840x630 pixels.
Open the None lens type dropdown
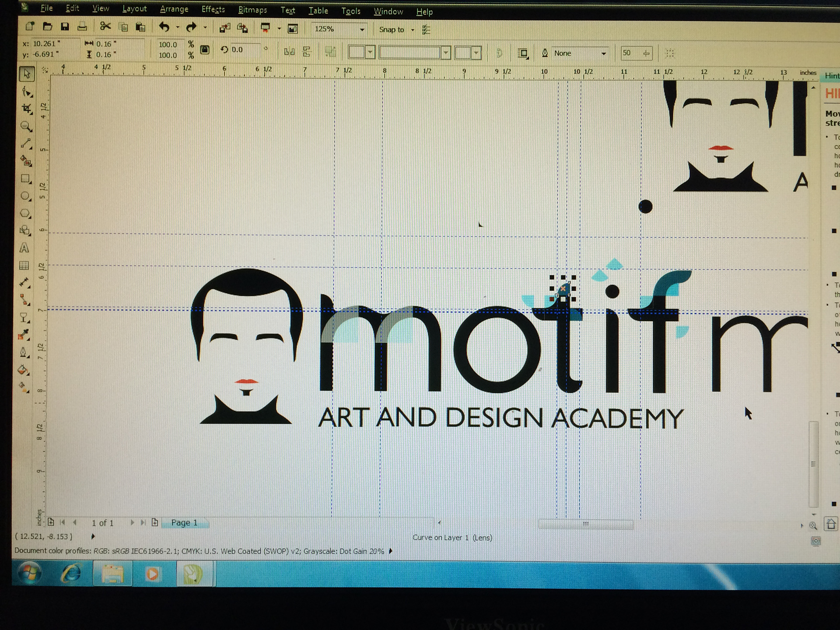[x=603, y=53]
